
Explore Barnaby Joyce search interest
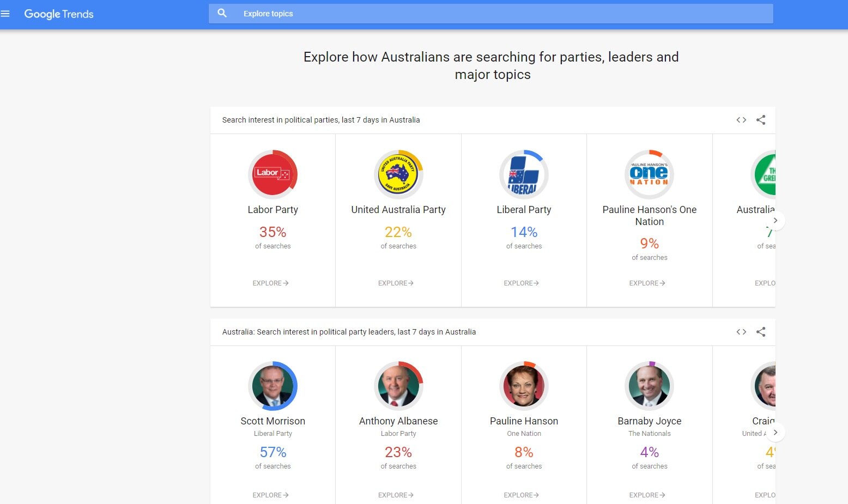(647, 495)
